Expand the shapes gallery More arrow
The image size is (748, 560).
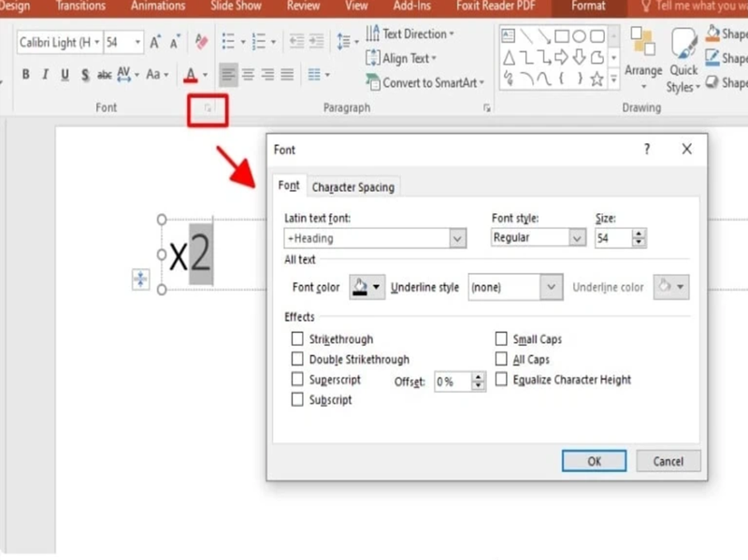[613, 79]
